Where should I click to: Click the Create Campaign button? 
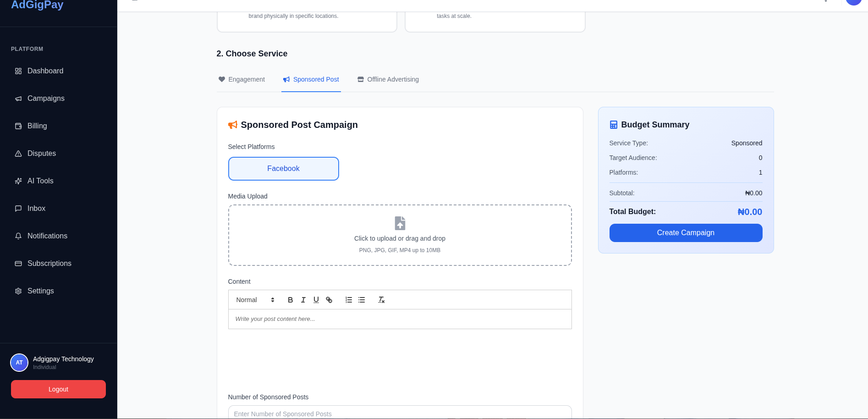pos(686,233)
